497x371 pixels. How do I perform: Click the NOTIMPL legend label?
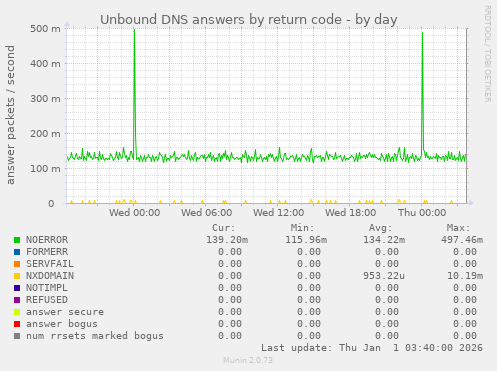(47, 288)
